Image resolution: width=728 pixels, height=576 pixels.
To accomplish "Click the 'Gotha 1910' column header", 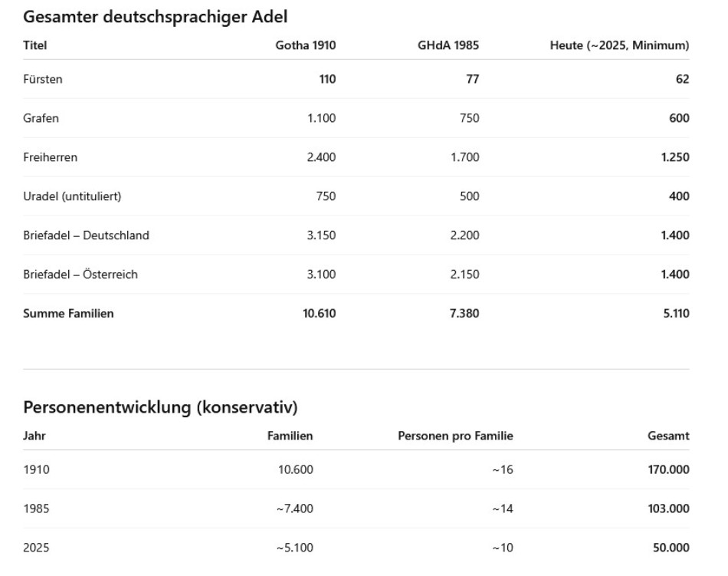I will 306,45.
